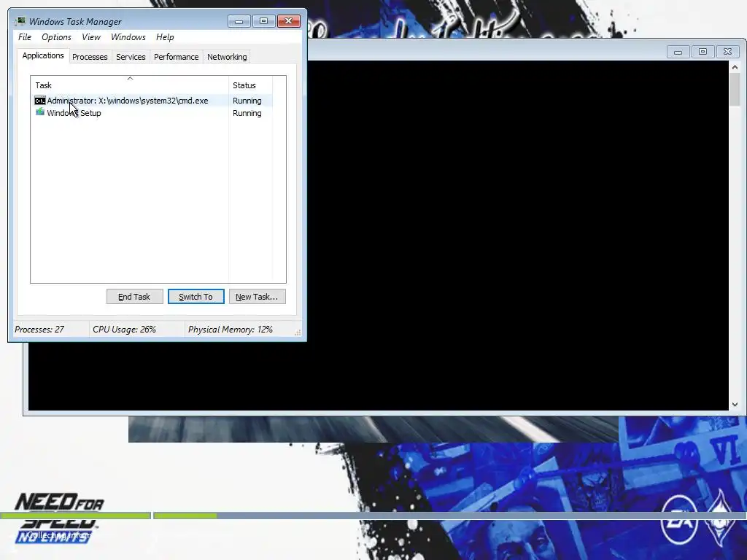The width and height of the screenshot is (747, 560).
Task: Maximize the Task Manager window
Action: click(x=263, y=21)
